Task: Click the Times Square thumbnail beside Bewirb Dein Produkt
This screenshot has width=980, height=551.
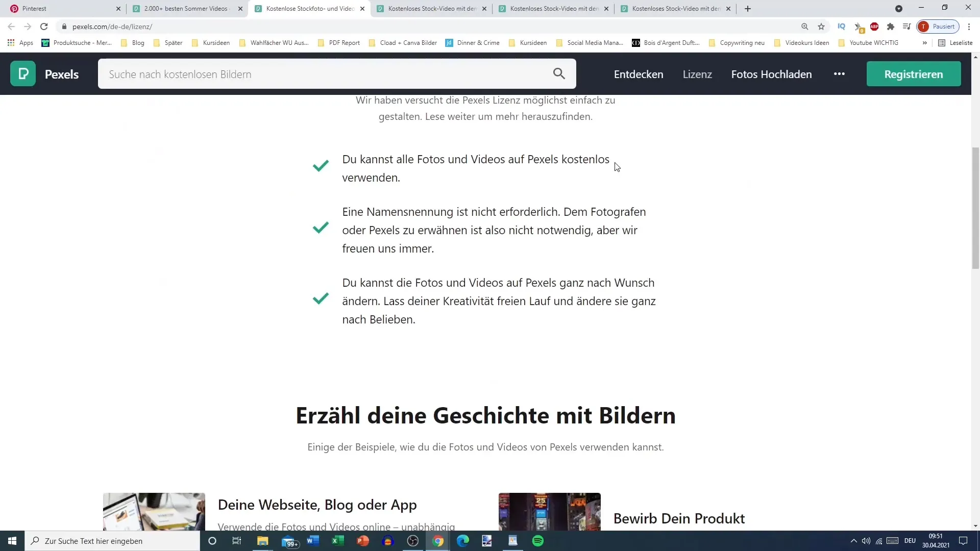Action: (550, 512)
